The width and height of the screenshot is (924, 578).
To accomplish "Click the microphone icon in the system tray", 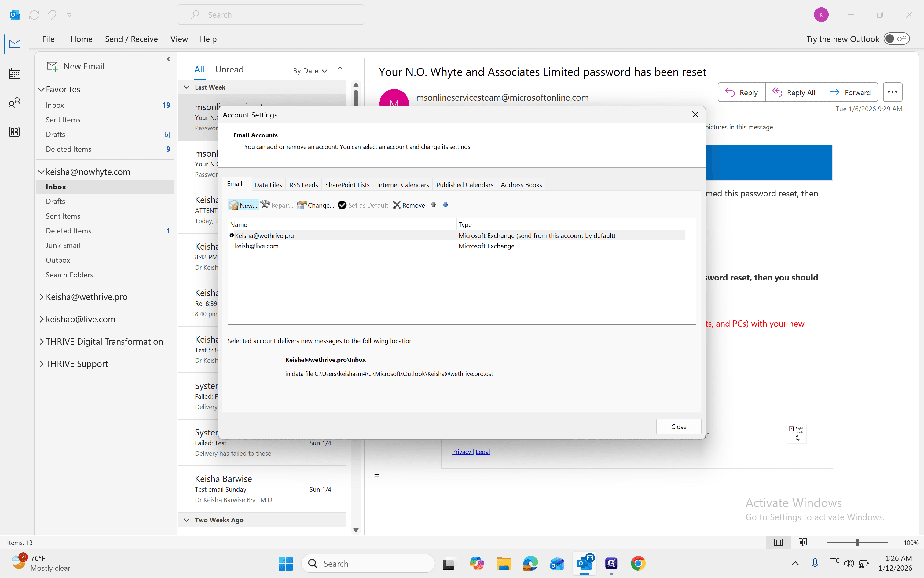I will click(x=815, y=563).
